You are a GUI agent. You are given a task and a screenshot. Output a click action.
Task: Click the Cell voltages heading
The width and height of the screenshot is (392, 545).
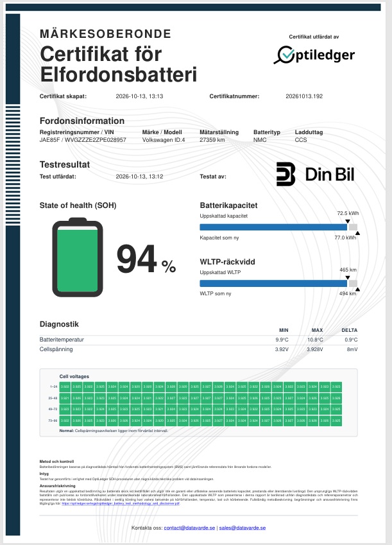[74, 376]
